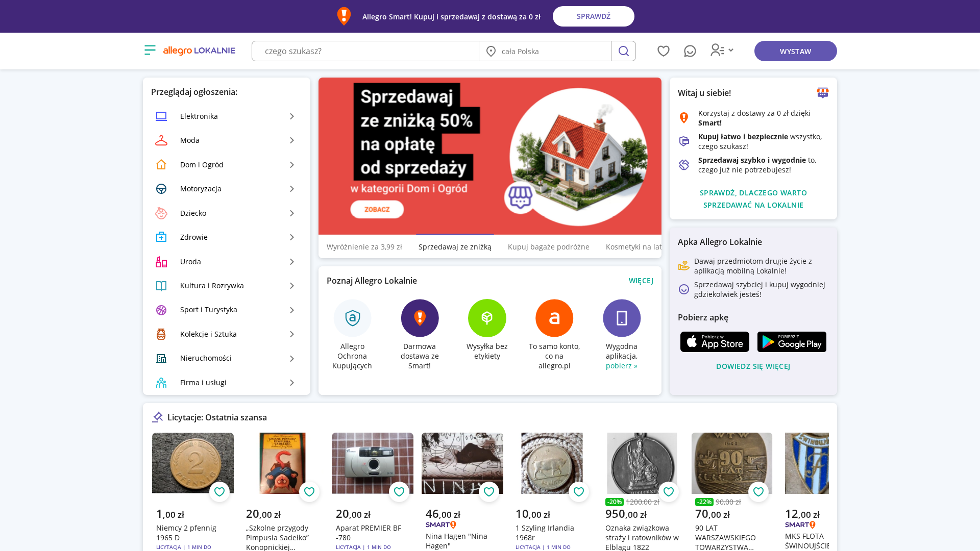Open the hamburger menu next to the logo
The image size is (980, 551).
pos(150,50)
